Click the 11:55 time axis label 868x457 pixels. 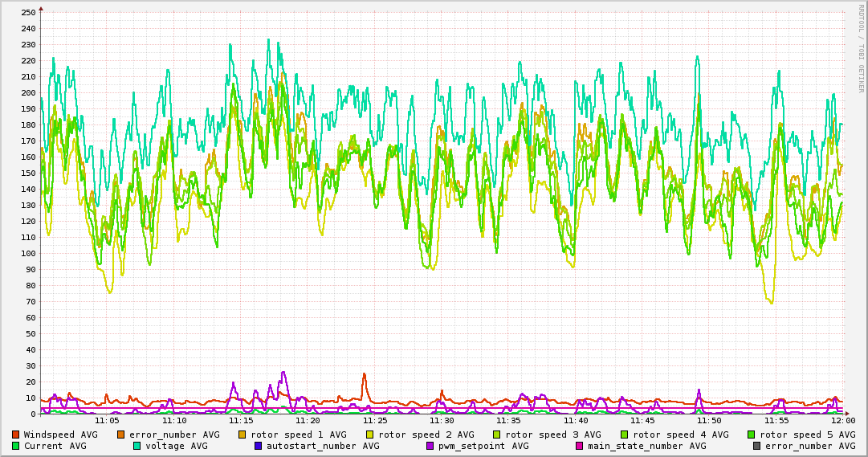click(x=776, y=421)
